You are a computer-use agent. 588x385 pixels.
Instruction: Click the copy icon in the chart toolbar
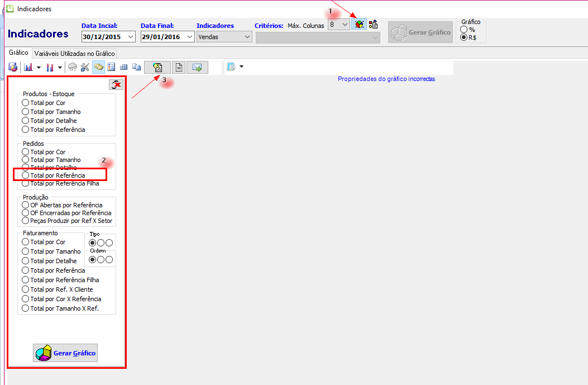pyautogui.click(x=136, y=67)
